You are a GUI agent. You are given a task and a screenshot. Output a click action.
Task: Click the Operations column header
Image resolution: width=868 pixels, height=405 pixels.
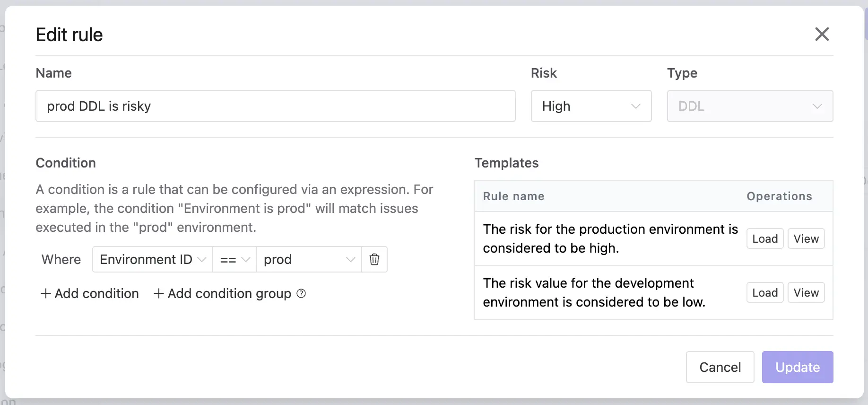click(779, 196)
